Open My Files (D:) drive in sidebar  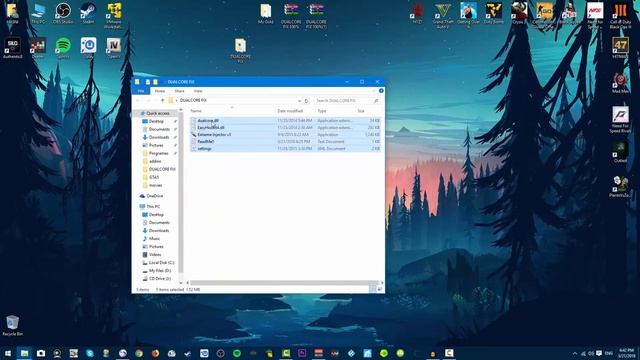(160, 271)
